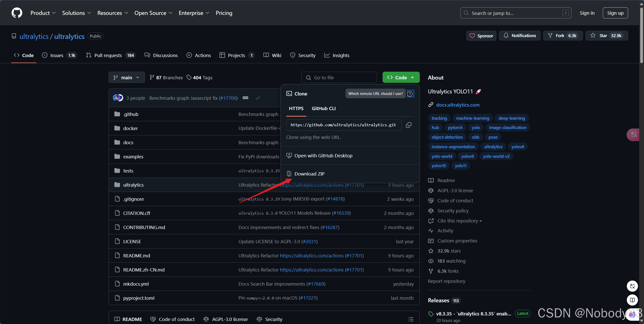The image size is (644, 324).
Task: Open the translate floating widget
Action: 633,135
